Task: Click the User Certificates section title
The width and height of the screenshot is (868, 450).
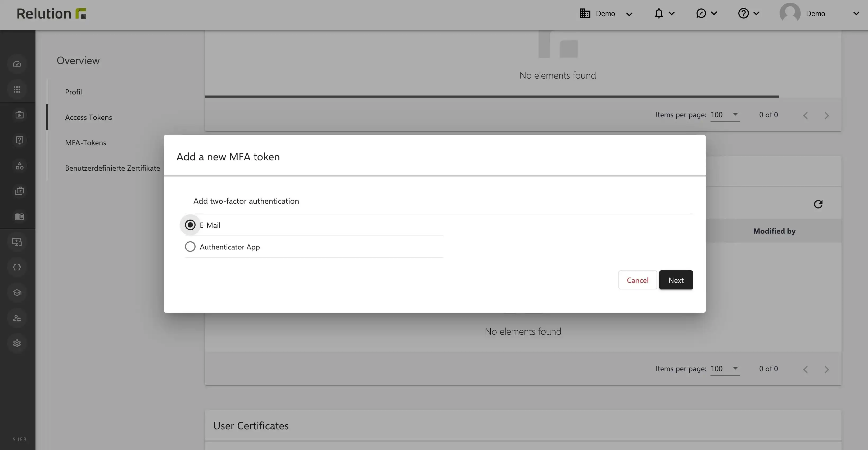Action: coord(251,426)
